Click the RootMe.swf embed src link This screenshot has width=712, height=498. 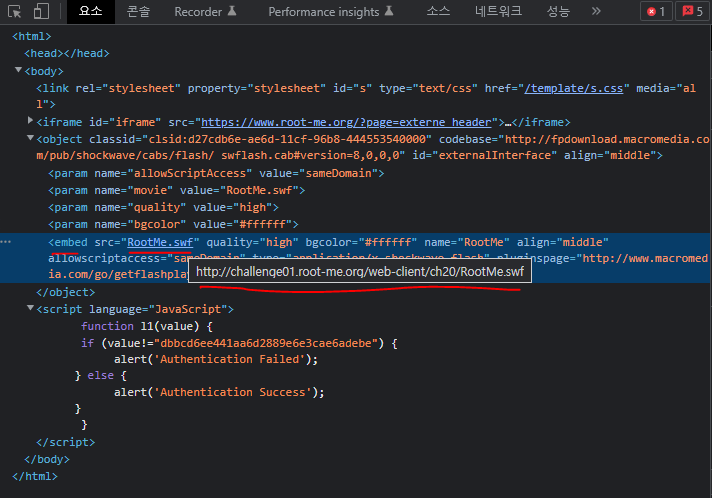click(x=160, y=242)
